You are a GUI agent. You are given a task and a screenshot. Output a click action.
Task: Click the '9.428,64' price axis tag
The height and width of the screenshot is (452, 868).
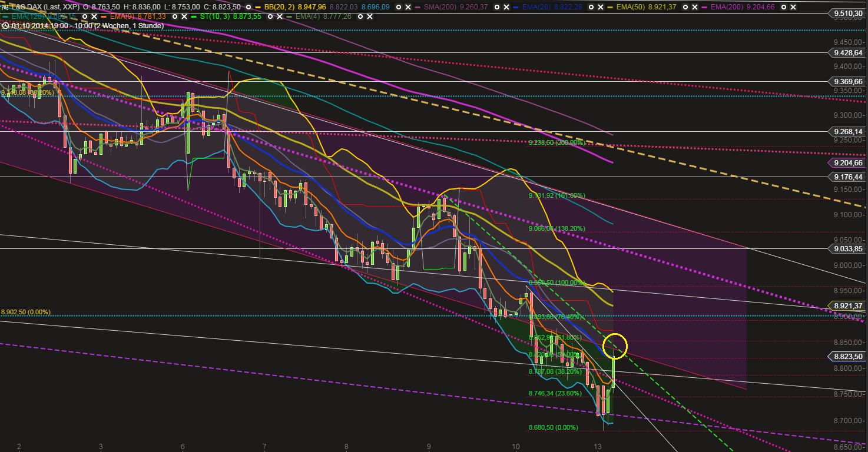[x=848, y=52]
